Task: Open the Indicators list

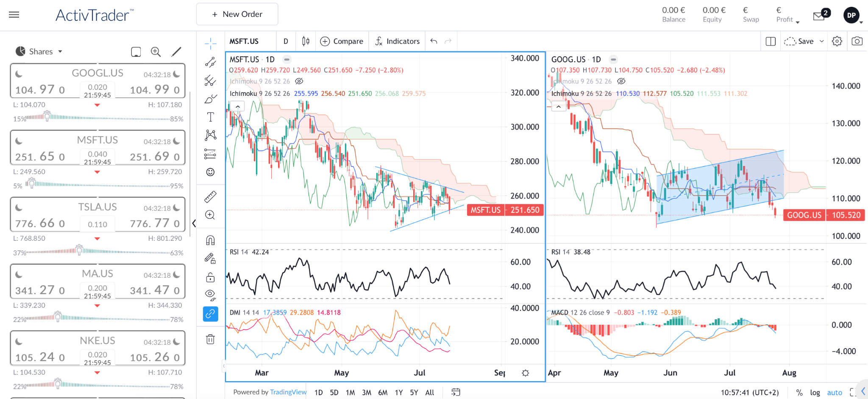Action: (397, 41)
